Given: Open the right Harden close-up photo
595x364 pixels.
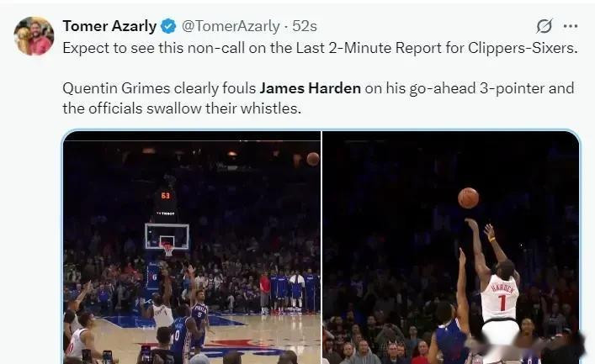Looking at the screenshot, I should point(451,247).
